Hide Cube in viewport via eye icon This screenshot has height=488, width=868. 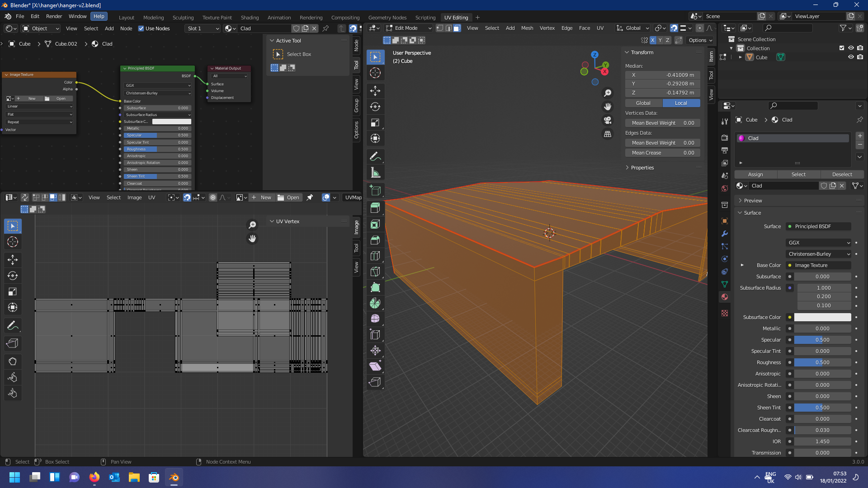[851, 57]
